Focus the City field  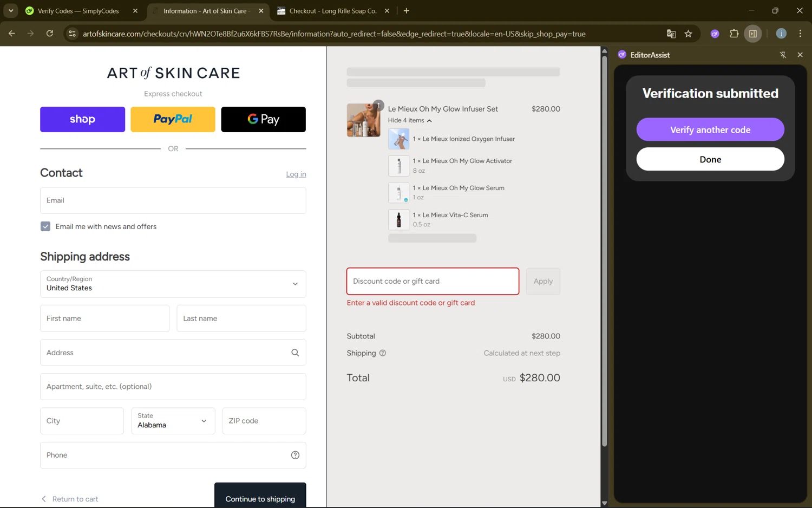pos(82,421)
